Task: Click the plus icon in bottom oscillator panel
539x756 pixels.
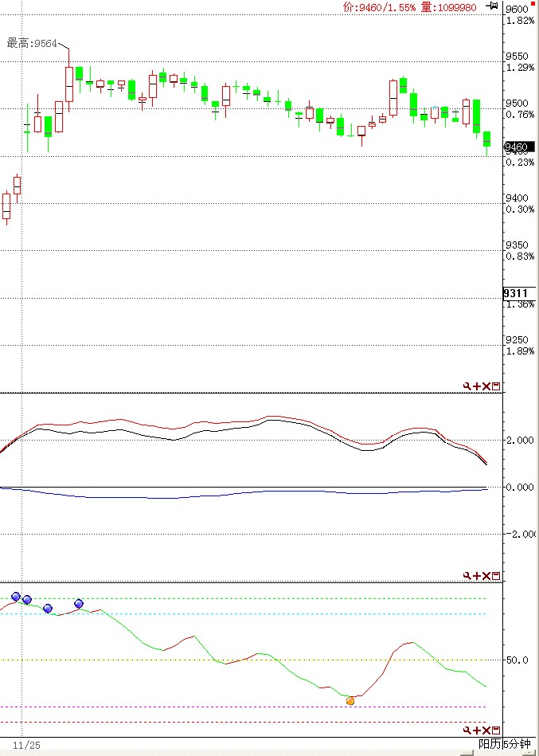Action: pyautogui.click(x=477, y=730)
